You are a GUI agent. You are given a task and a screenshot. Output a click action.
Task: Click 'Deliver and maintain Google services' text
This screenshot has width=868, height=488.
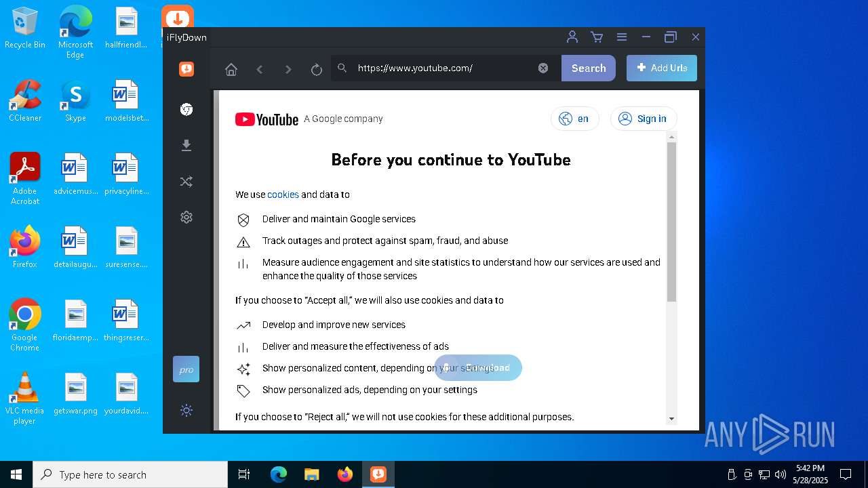(339, 219)
